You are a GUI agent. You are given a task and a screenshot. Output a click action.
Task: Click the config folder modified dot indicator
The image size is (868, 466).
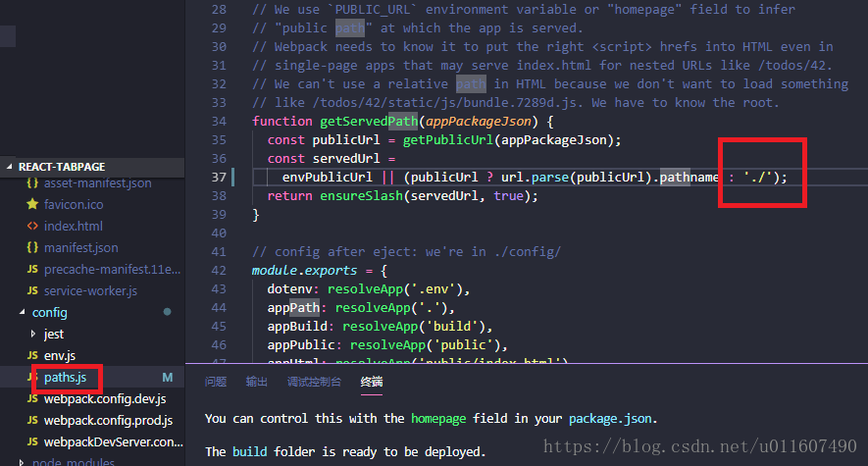coord(167,312)
